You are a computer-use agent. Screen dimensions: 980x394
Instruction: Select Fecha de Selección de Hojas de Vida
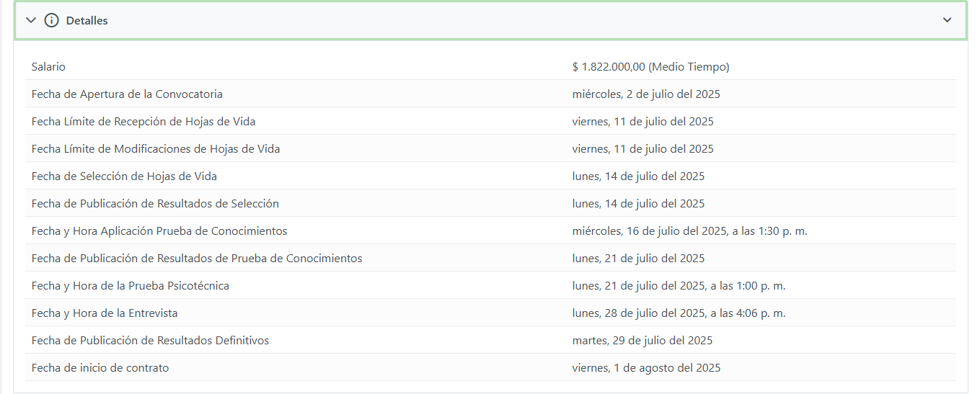[124, 176]
